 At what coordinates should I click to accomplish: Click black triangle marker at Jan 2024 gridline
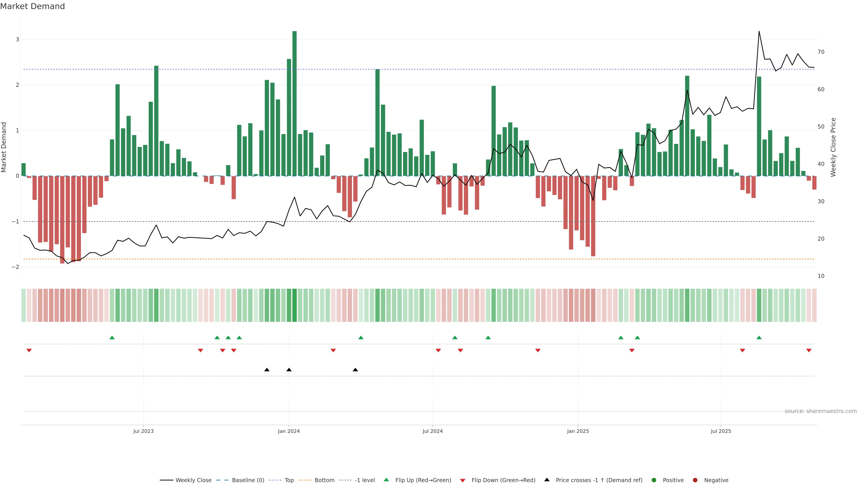tap(289, 370)
